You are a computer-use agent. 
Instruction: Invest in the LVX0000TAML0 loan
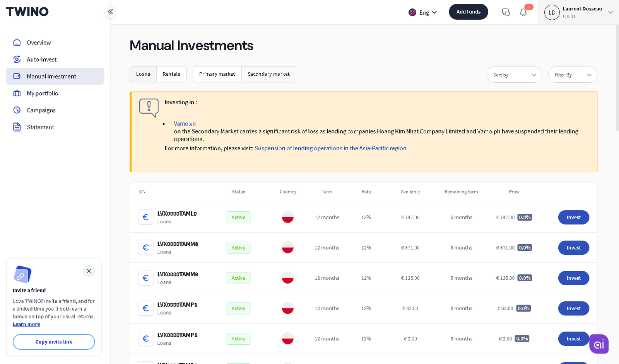coord(573,217)
